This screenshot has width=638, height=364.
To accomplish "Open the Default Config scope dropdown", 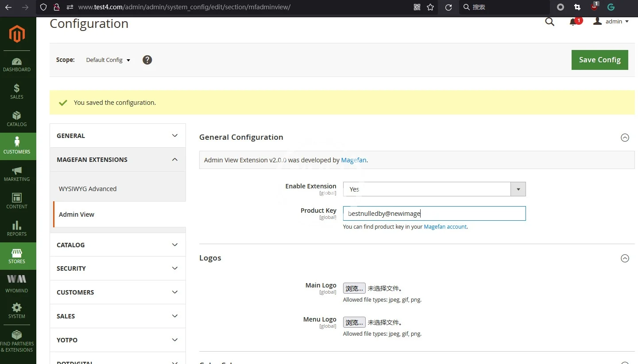I will click(x=108, y=60).
